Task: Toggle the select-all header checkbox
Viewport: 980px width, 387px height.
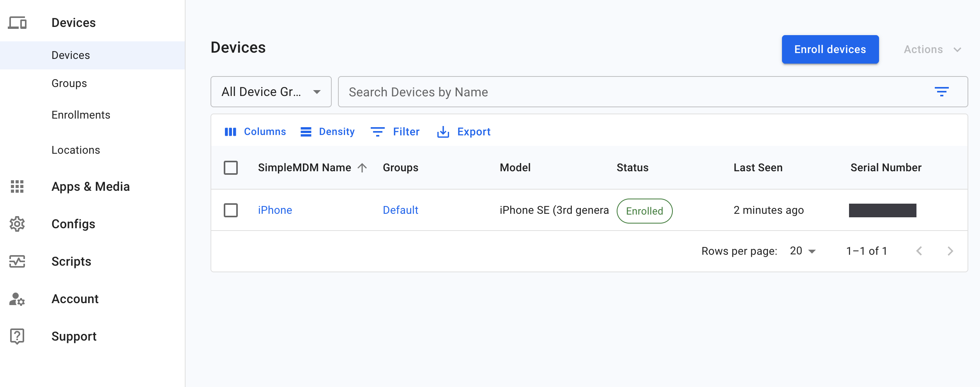Action: (x=231, y=168)
